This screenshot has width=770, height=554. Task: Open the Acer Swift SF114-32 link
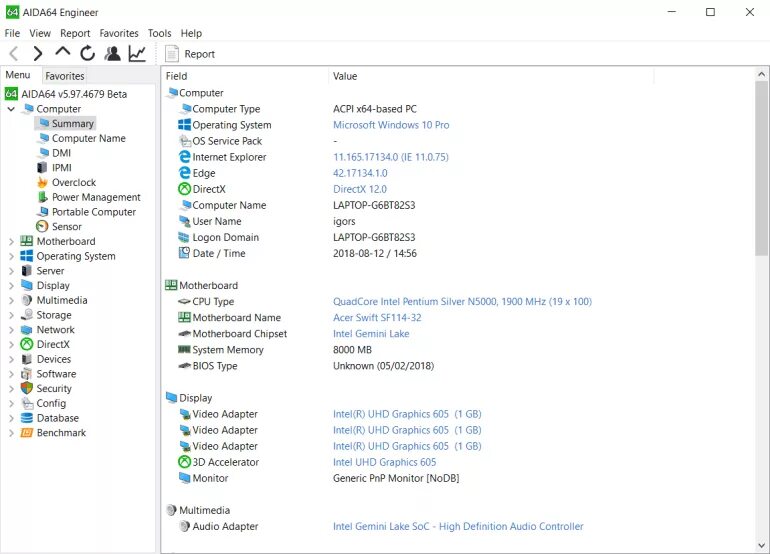point(377,318)
